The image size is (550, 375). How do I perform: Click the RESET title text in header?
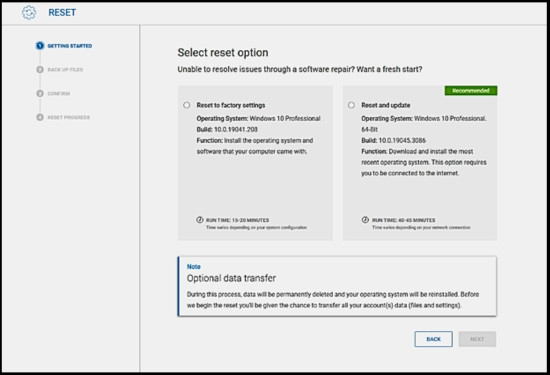(62, 13)
